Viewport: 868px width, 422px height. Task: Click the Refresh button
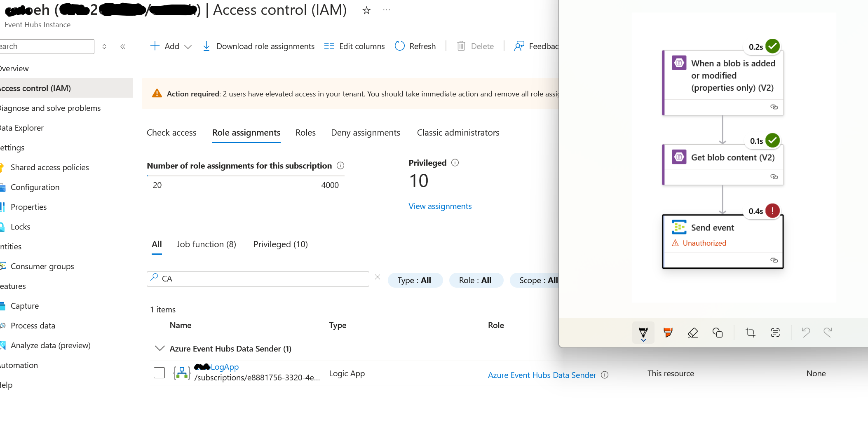coord(415,46)
